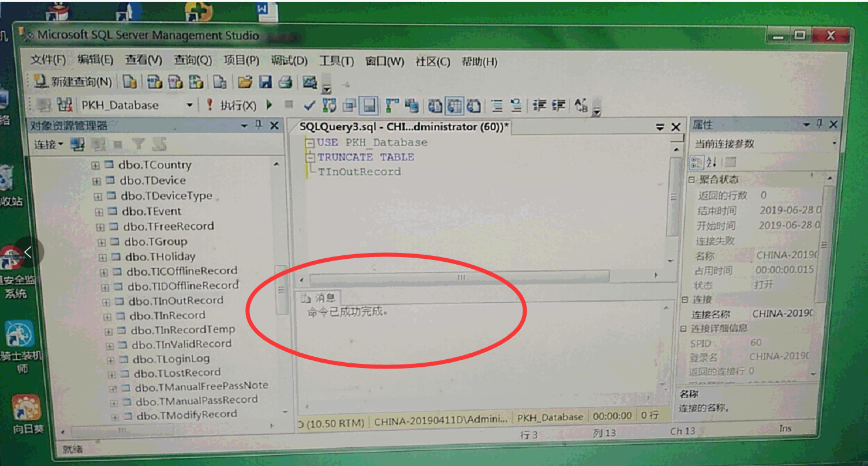Image resolution: width=868 pixels, height=466 pixels.
Task: Decrease the line indent
Action: [539, 106]
